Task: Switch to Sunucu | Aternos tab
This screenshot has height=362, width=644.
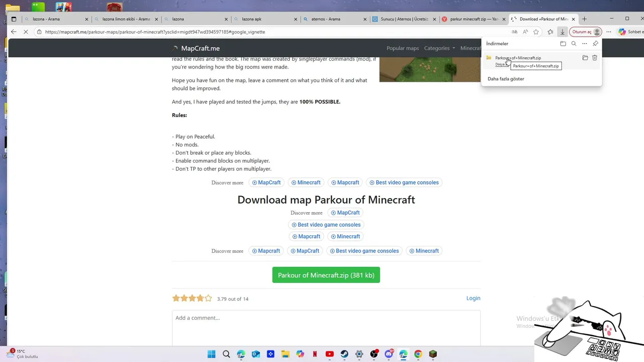Action: pyautogui.click(x=404, y=19)
